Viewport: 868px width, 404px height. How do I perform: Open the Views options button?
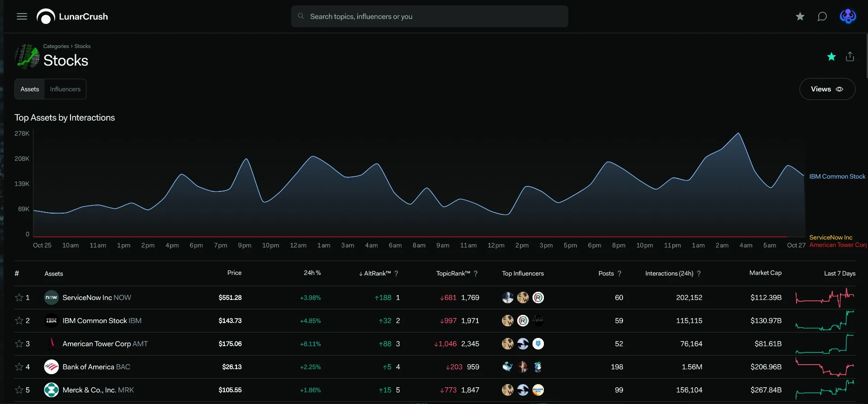pos(827,89)
